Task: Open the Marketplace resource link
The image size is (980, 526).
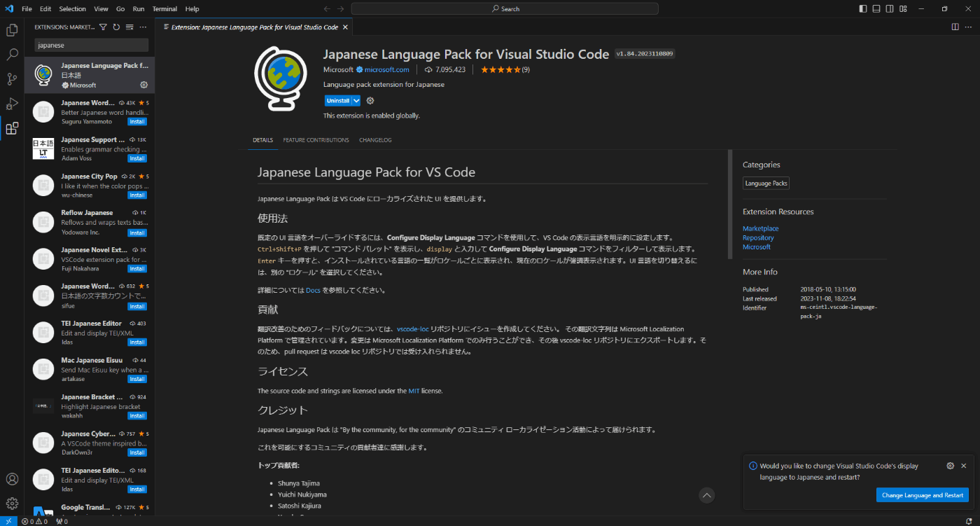Action: 760,228
